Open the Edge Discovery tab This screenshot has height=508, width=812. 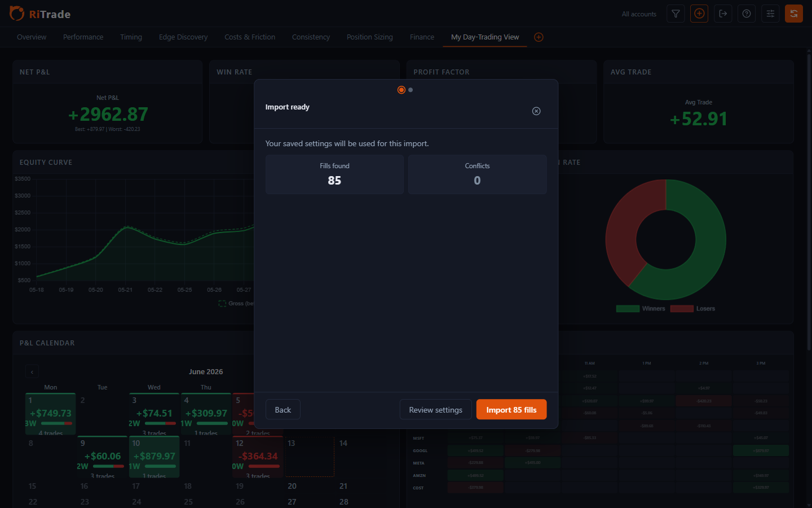point(183,37)
